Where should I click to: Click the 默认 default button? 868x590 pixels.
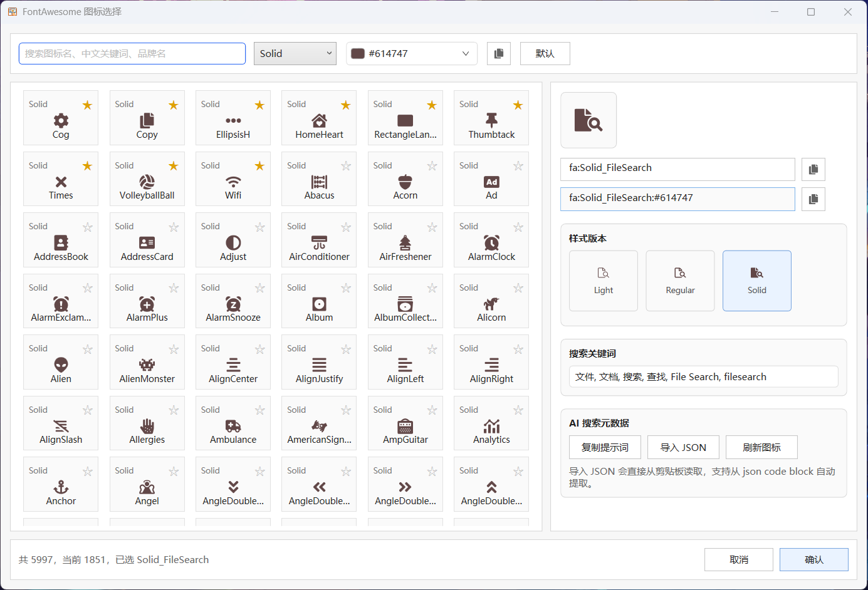545,54
